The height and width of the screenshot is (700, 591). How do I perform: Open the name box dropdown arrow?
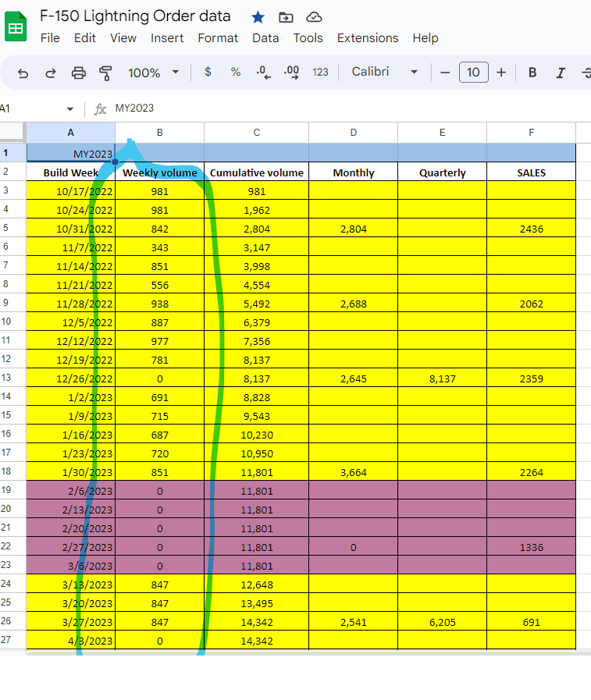click(70, 109)
